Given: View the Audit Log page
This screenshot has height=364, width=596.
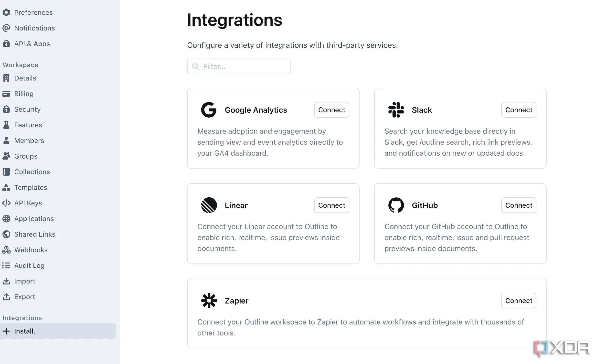Looking at the screenshot, I should [x=58, y=265].
